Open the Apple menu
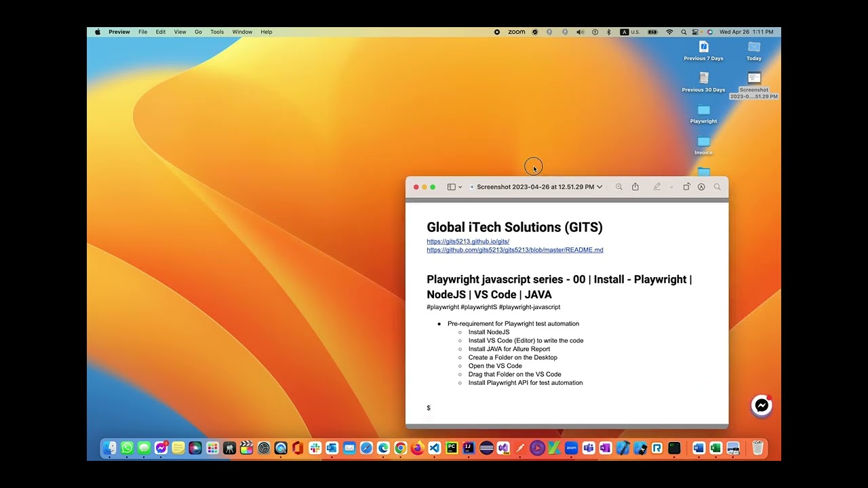The width and height of the screenshot is (868, 488). point(98,32)
